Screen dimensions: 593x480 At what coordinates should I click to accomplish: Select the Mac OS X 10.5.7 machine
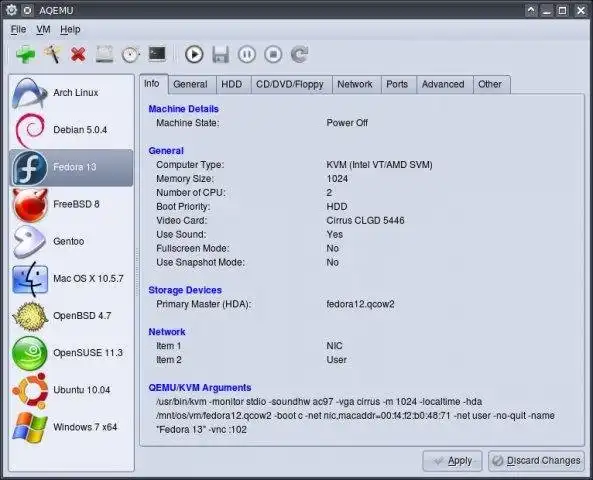click(71, 279)
